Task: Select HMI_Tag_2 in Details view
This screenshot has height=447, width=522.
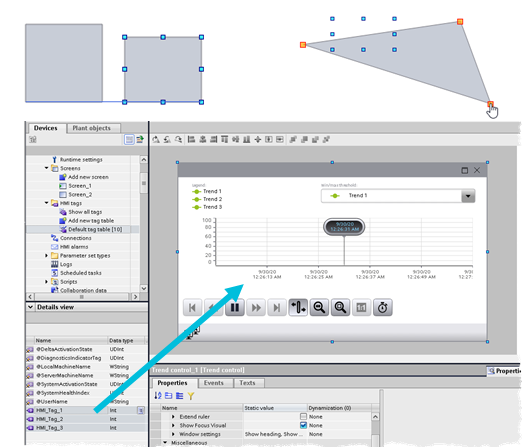Action: coord(50,419)
